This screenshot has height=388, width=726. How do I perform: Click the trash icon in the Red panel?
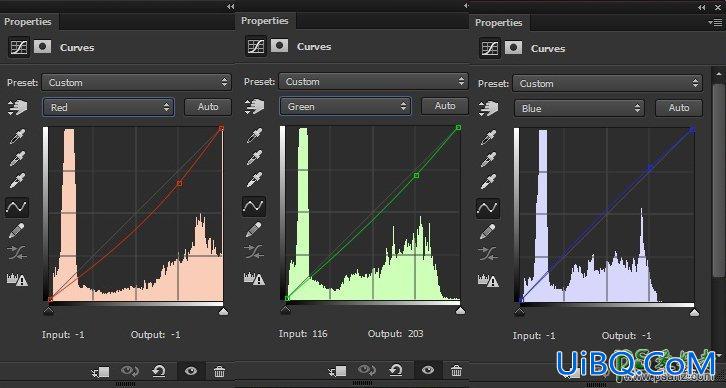(219, 371)
